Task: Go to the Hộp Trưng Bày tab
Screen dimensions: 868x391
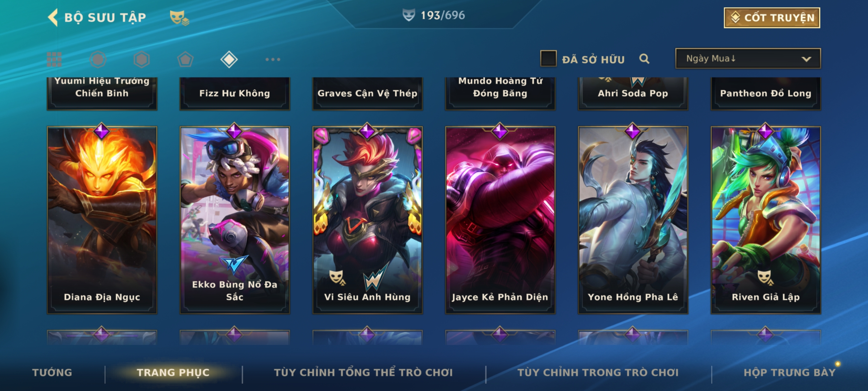Action: click(x=790, y=373)
